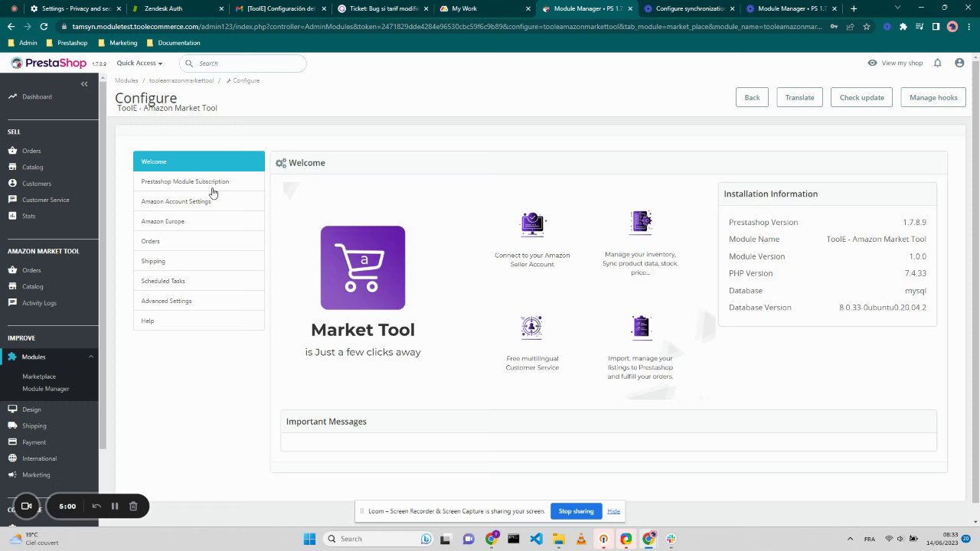Click the Translate button

799,97
